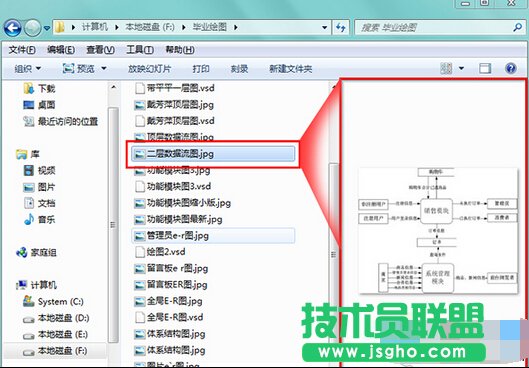Screen dimensions: 529x368
Task: Select 本地磁盘 (D:) drive
Action: 56,318
